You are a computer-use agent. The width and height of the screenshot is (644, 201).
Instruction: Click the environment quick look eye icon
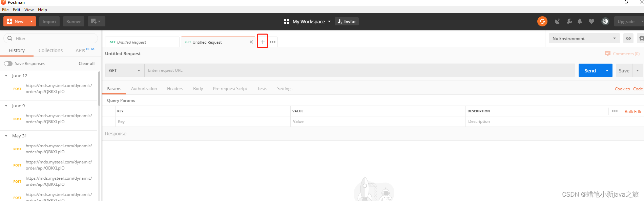click(x=628, y=38)
